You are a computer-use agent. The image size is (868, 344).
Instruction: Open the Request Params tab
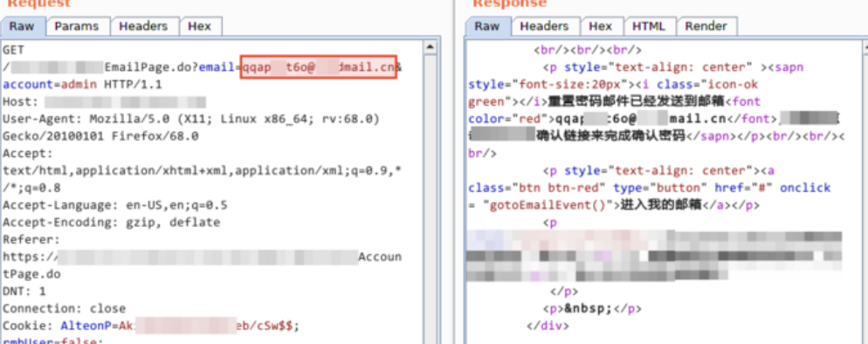76,26
